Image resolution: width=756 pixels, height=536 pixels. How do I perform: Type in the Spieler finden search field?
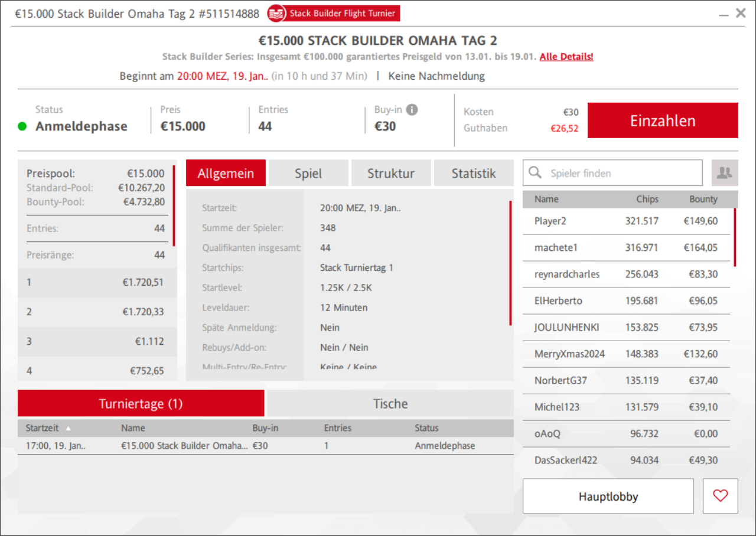coord(612,173)
